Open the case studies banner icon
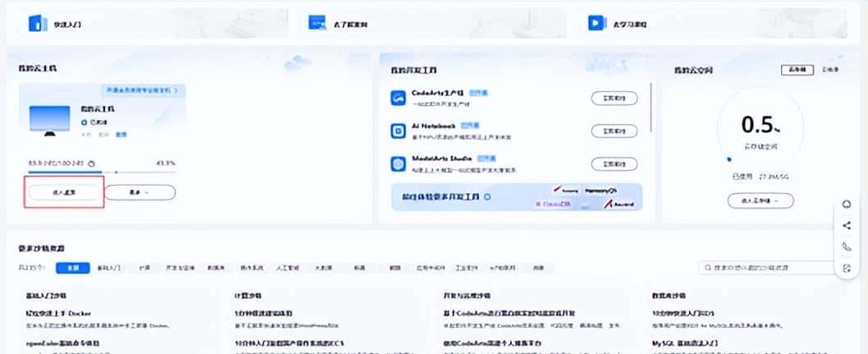The image size is (868, 354). tap(318, 23)
